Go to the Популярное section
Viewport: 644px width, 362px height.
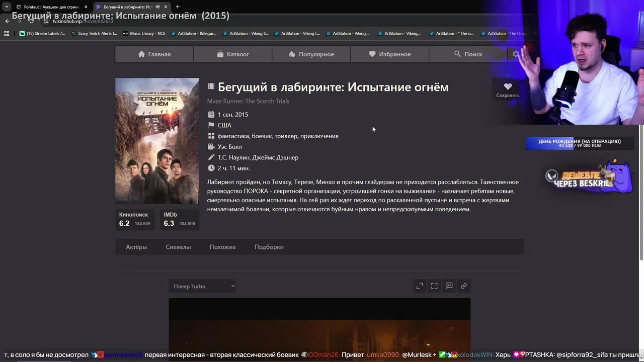point(311,54)
